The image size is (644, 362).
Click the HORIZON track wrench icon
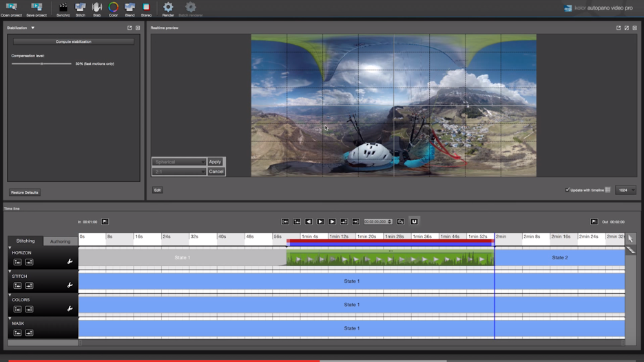click(x=70, y=262)
